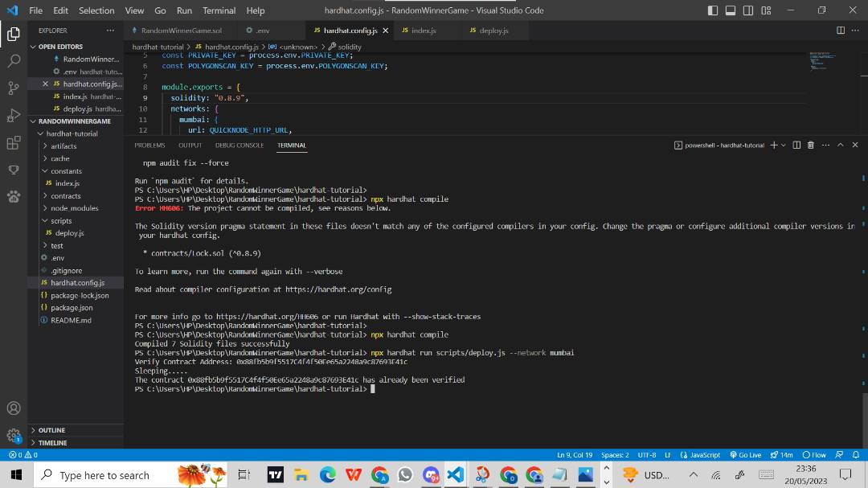
Task: Open the Source Control icon
Action: (x=13, y=87)
